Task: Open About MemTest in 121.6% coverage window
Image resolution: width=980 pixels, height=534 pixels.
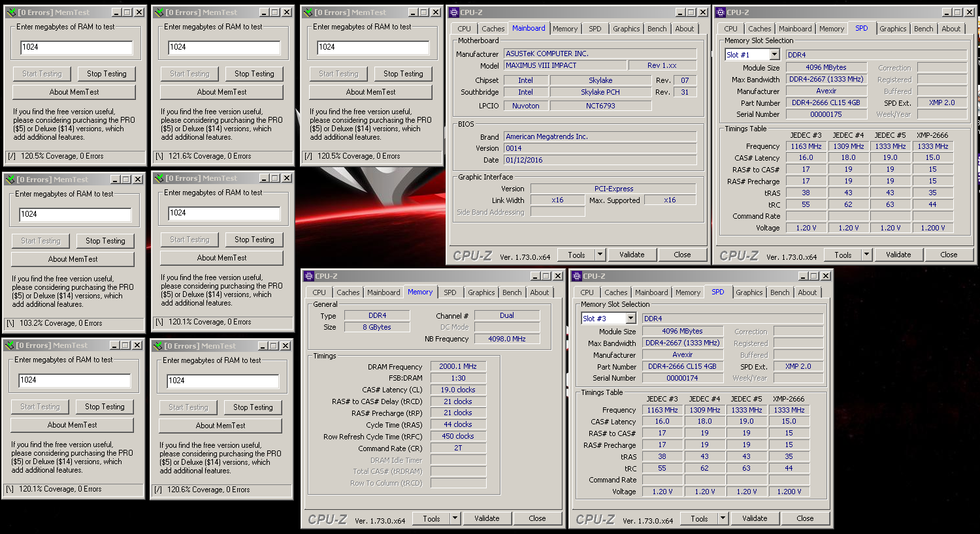Action: tap(222, 92)
